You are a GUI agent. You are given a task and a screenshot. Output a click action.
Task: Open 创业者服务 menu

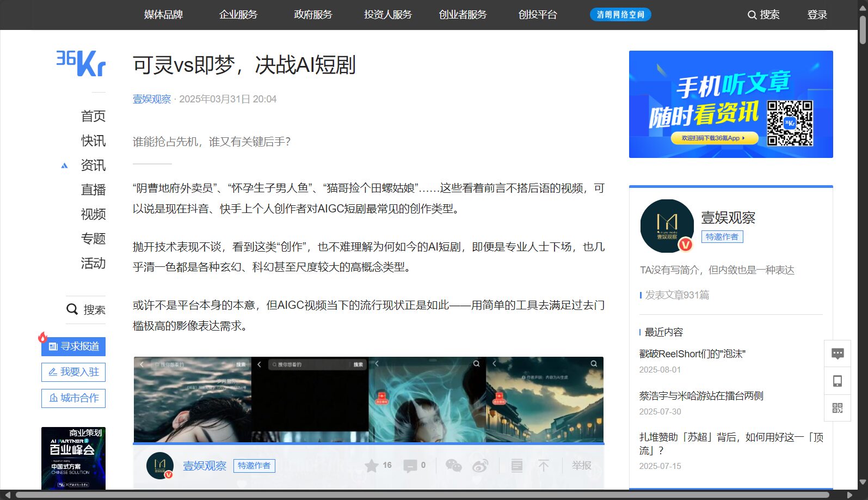(x=463, y=15)
